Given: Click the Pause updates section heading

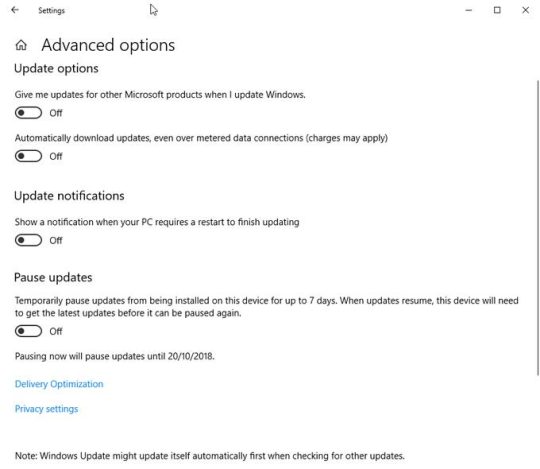Looking at the screenshot, I should [x=53, y=278].
